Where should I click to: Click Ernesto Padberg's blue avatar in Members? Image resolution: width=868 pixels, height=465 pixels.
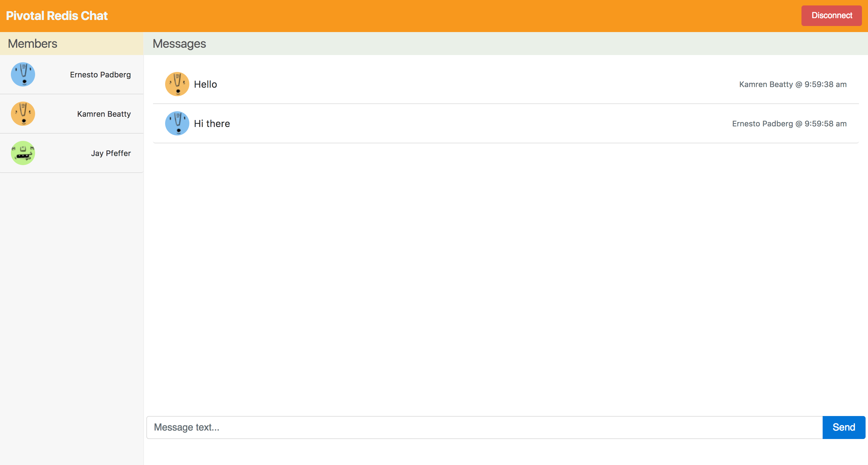click(23, 74)
